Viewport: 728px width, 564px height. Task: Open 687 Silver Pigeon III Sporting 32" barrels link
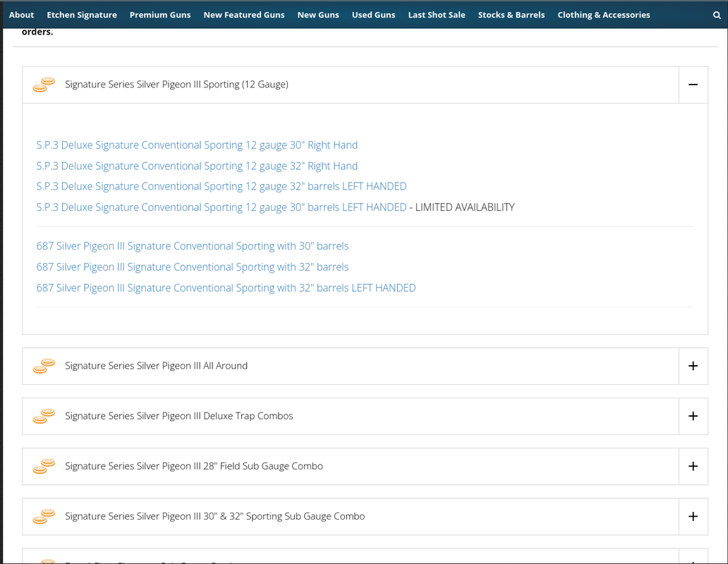192,267
